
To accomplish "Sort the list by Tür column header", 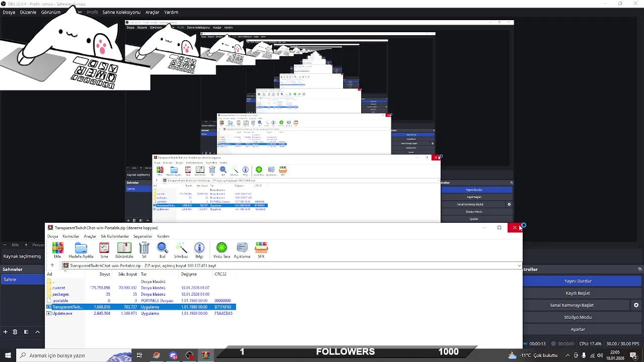I will click(159, 274).
